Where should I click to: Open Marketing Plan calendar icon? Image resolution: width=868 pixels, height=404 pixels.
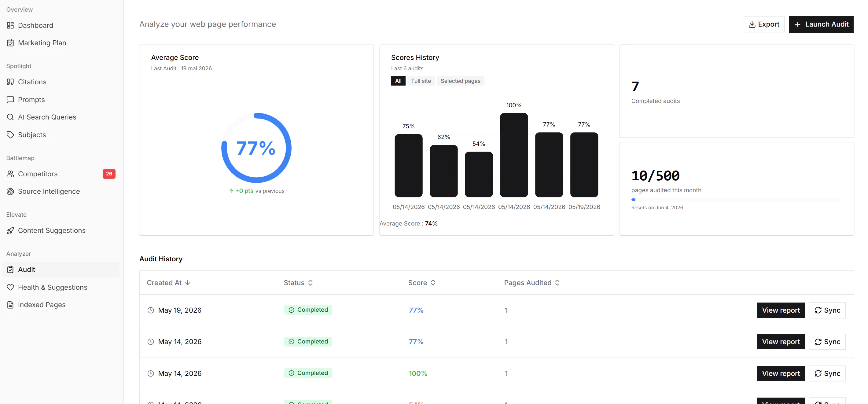(x=10, y=43)
